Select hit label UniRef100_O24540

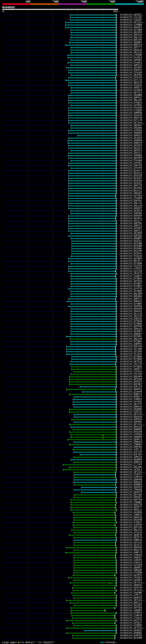131,105
